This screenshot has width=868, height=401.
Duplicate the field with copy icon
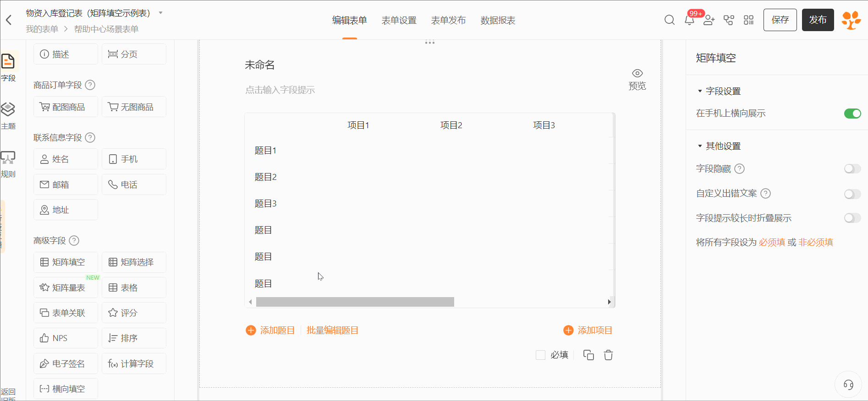[588, 355]
